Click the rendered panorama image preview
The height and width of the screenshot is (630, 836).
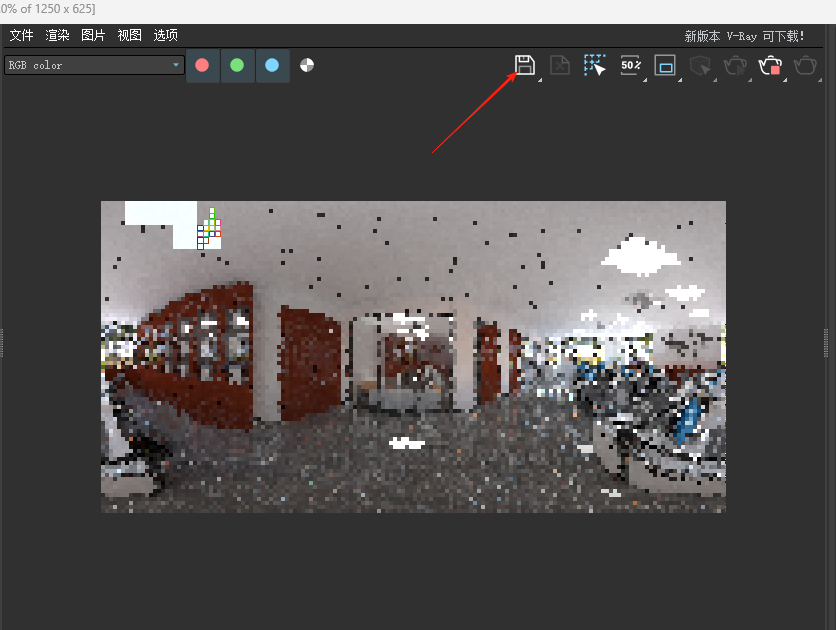[413, 357]
